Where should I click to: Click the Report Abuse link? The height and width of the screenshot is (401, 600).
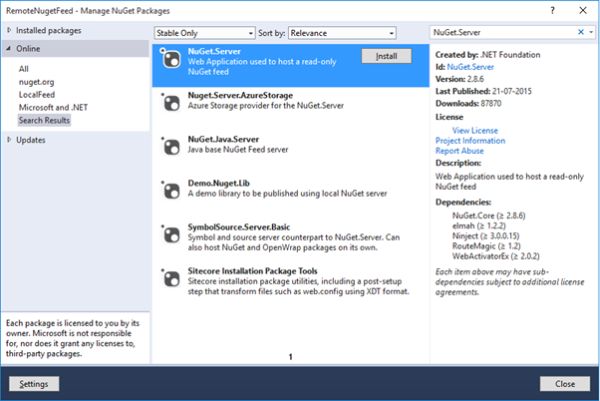click(x=459, y=151)
